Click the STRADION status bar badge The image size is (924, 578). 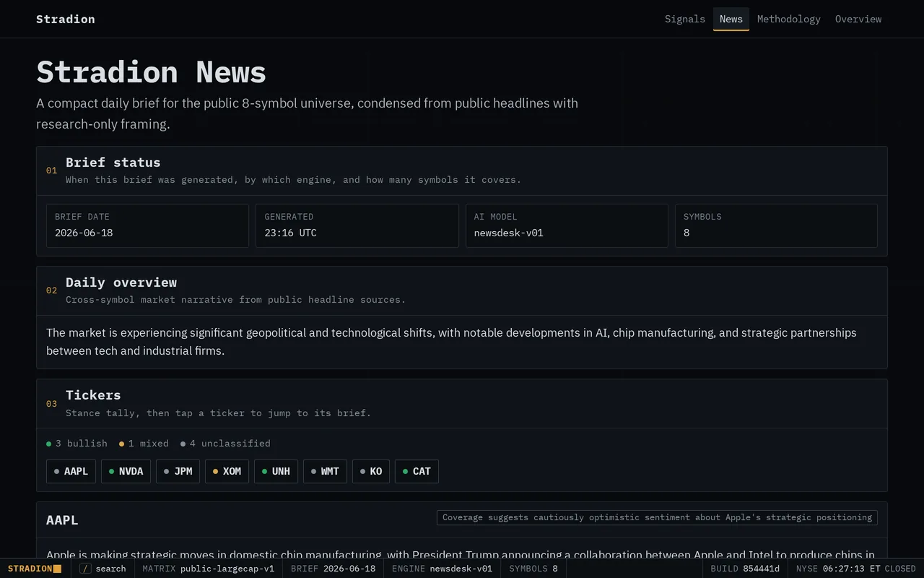[35, 569]
